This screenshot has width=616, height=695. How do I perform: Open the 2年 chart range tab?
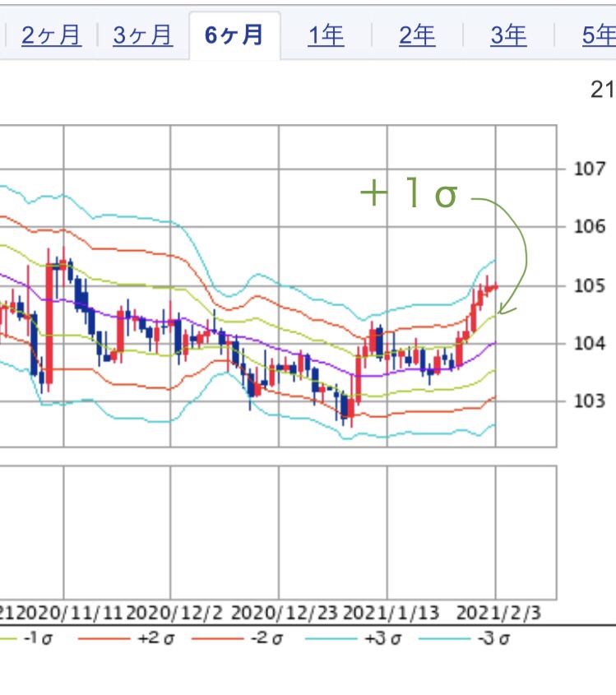[x=417, y=35]
